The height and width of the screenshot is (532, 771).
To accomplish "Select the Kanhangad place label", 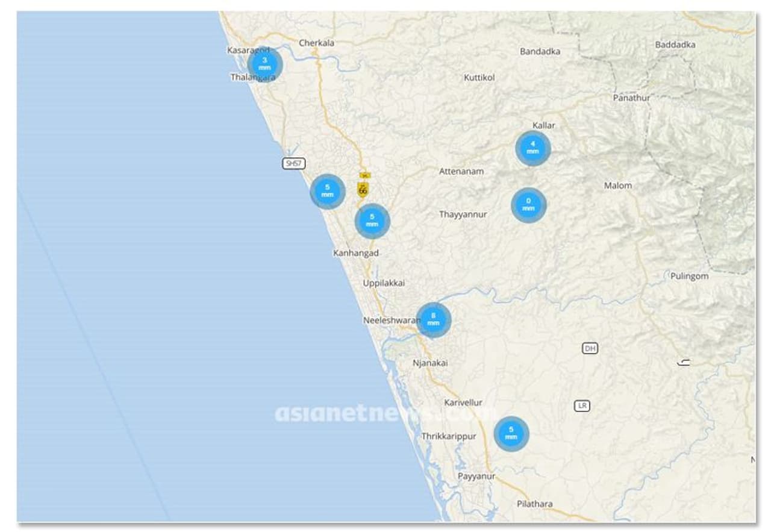I will point(355,253).
